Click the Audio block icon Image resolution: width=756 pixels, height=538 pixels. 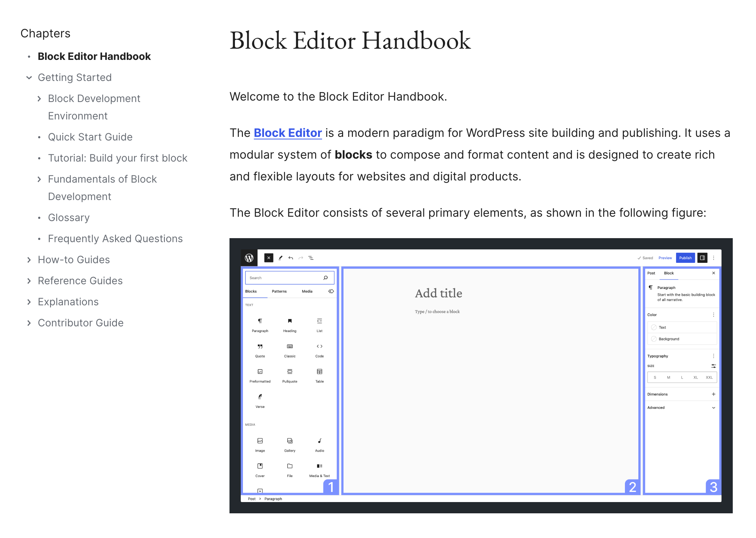(x=320, y=441)
